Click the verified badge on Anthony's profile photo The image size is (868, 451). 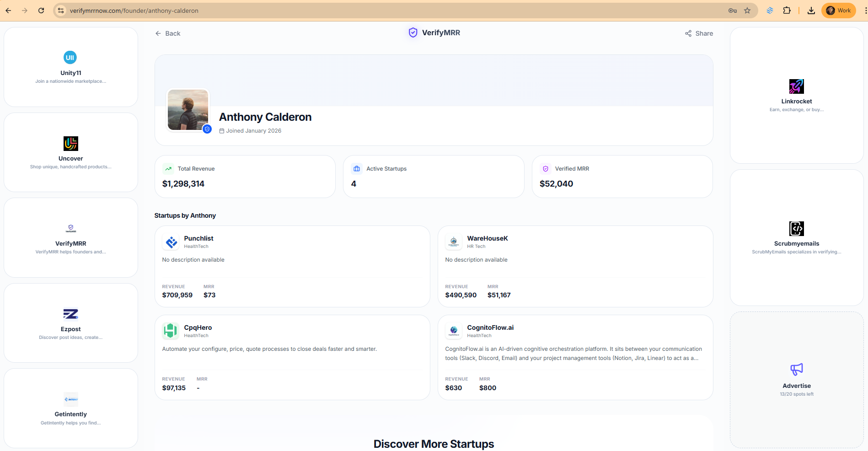[207, 129]
